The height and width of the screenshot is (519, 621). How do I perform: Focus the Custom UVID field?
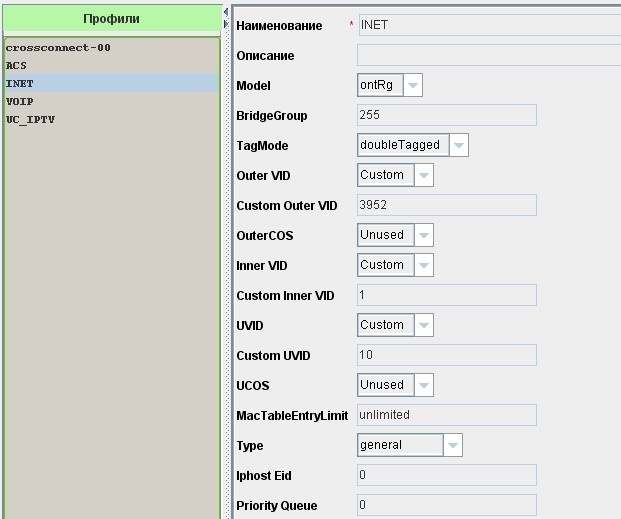(x=446, y=355)
